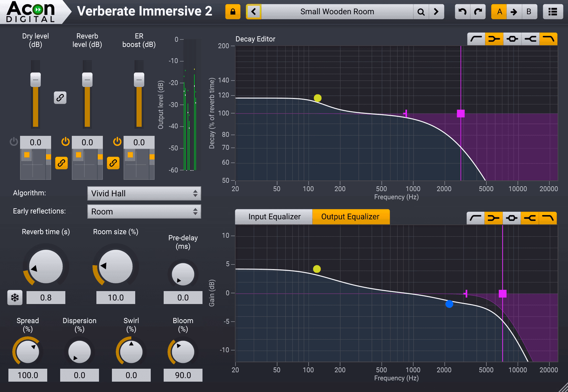This screenshot has height=392, width=568.
Task: Toggle Equalizer high cut band
Action: pyautogui.click(x=548, y=218)
